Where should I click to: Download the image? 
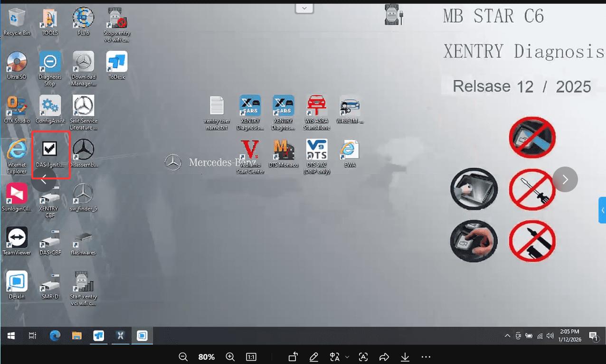coord(405,357)
